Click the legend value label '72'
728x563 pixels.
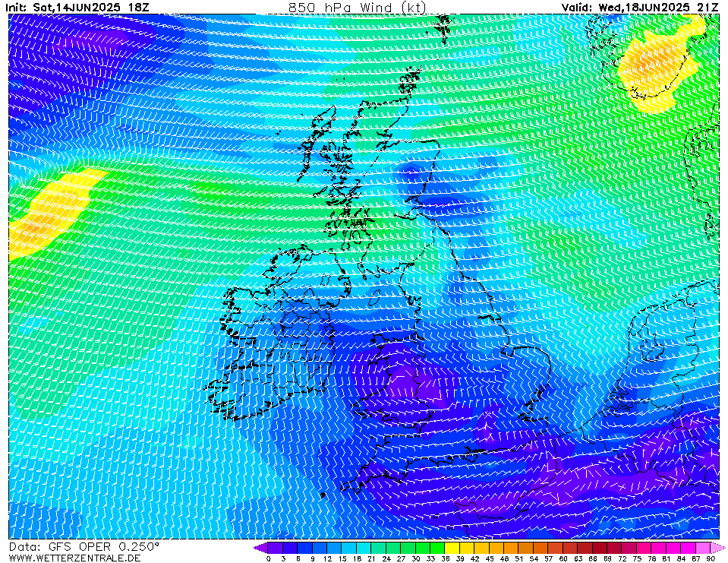(x=622, y=558)
